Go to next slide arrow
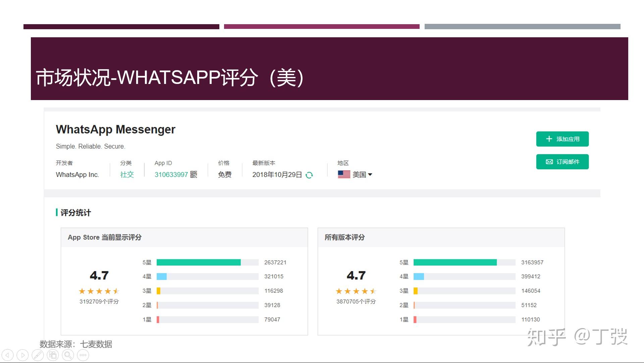 22,355
